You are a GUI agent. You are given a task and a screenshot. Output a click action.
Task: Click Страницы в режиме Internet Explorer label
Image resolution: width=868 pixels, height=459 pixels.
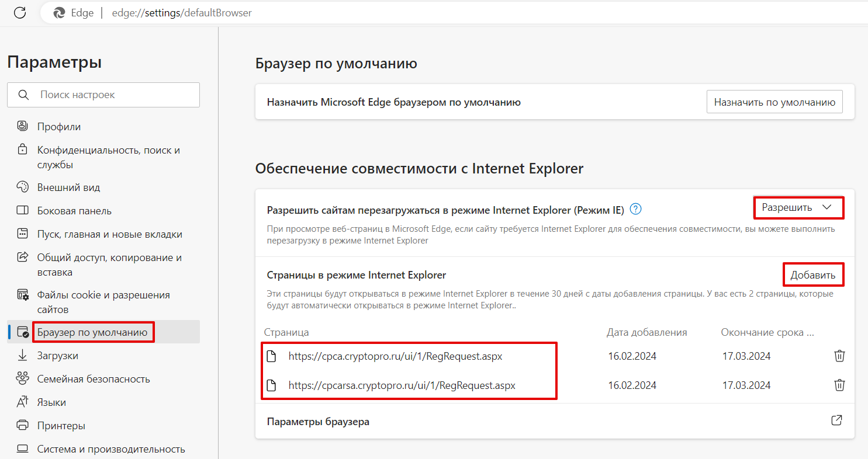(357, 275)
